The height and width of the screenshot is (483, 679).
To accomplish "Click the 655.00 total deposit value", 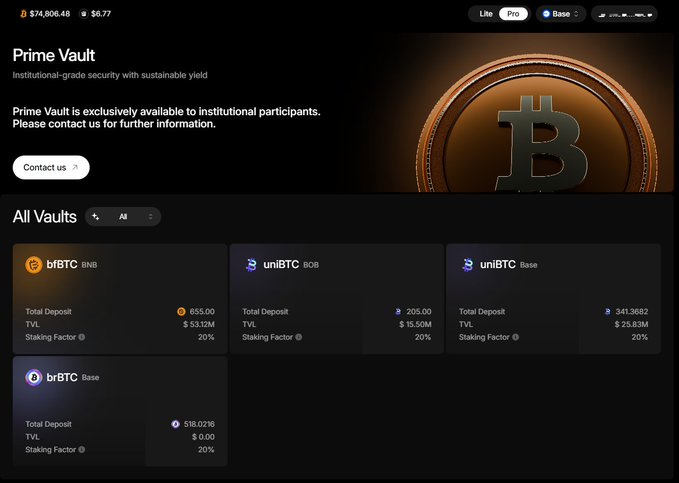I will [x=202, y=311].
